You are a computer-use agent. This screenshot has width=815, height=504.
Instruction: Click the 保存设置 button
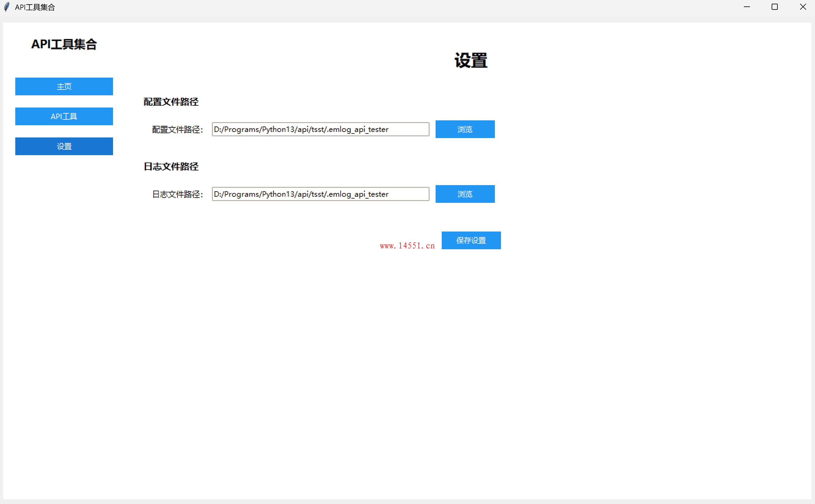[x=471, y=240]
